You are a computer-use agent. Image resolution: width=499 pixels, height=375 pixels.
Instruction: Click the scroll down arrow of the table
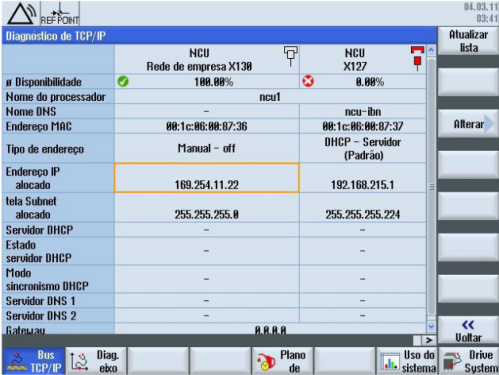click(431, 326)
